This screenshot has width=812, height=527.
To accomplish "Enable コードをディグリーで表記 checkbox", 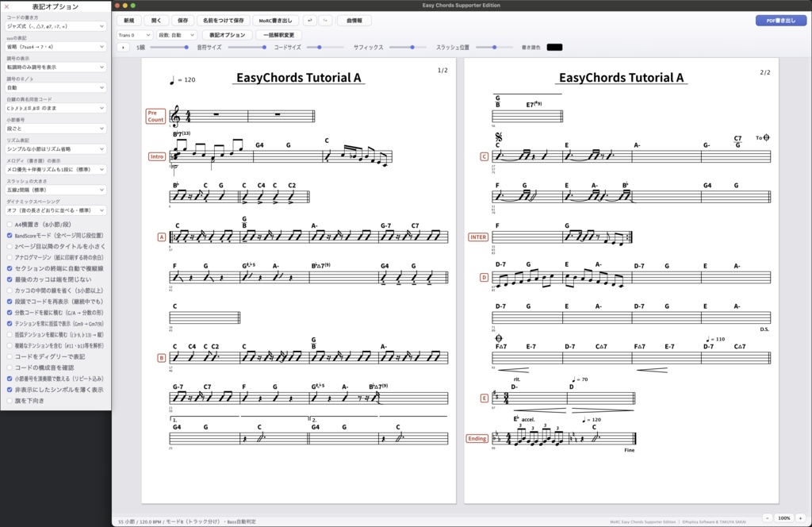I will (10, 356).
